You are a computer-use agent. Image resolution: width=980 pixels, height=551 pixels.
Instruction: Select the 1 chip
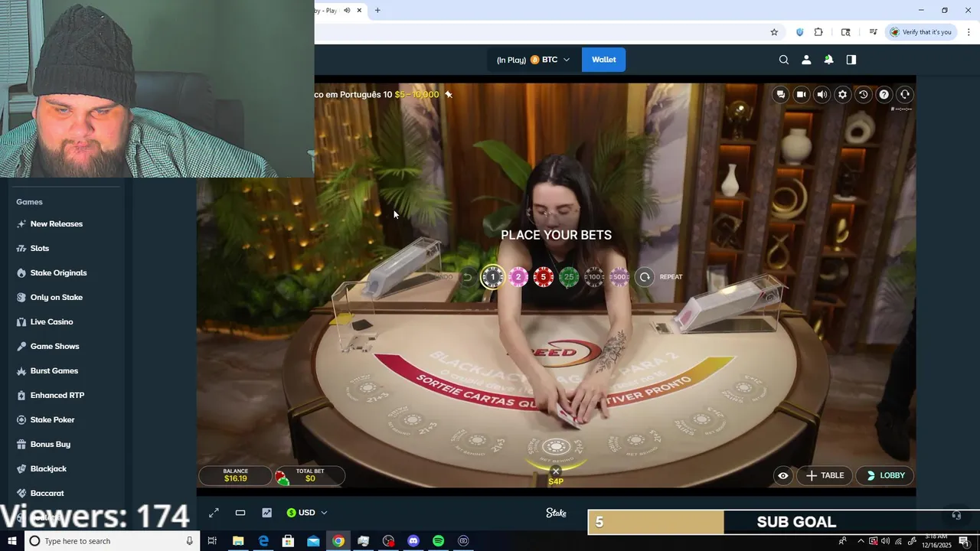point(493,277)
